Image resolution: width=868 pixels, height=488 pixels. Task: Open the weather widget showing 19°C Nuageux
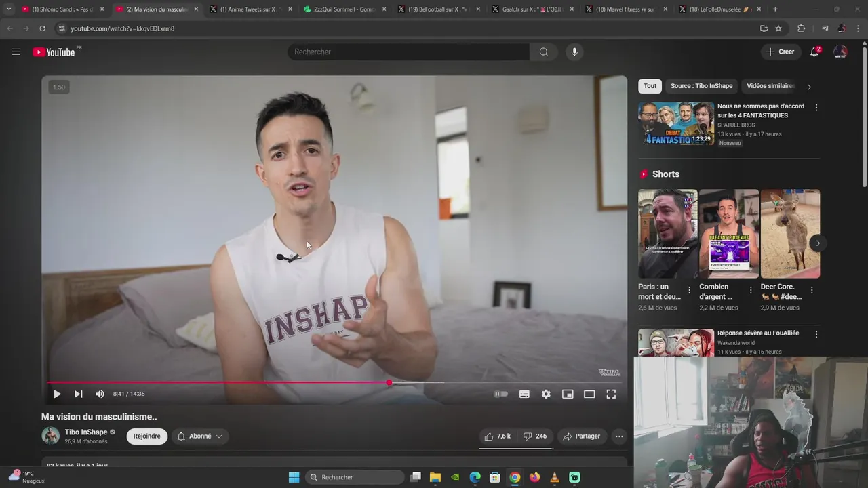(26, 477)
